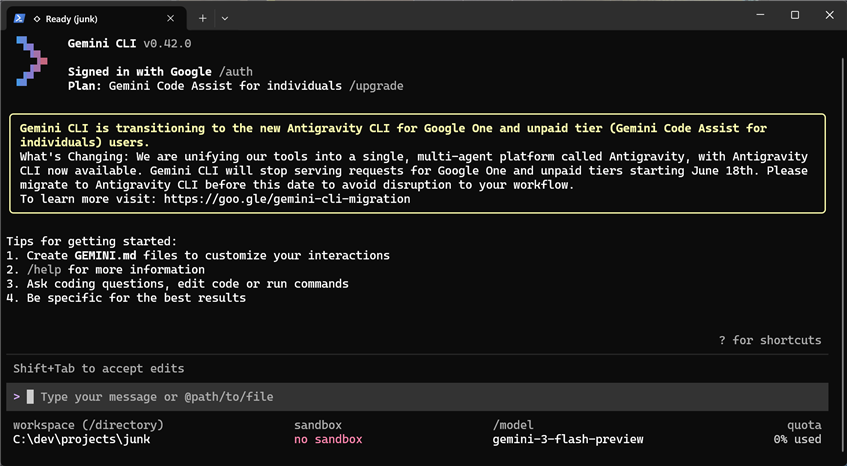Click the /upgrade command text
The image size is (847, 466).
376,86
